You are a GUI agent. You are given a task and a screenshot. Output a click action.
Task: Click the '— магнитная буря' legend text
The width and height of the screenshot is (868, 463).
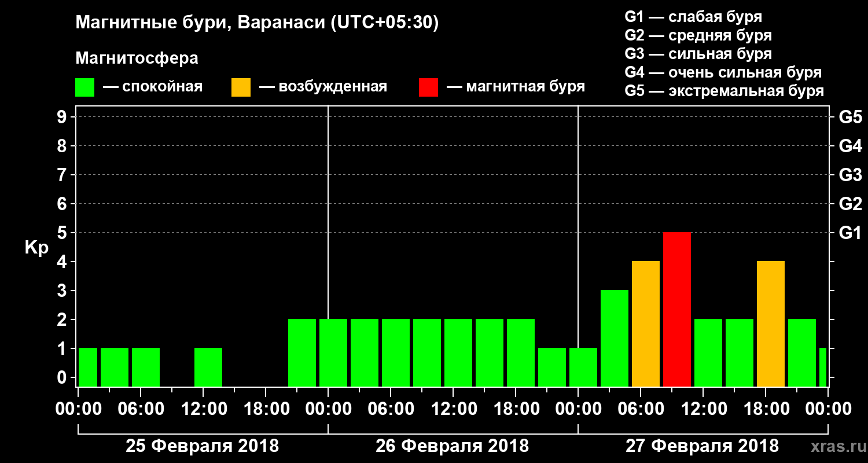[516, 87]
